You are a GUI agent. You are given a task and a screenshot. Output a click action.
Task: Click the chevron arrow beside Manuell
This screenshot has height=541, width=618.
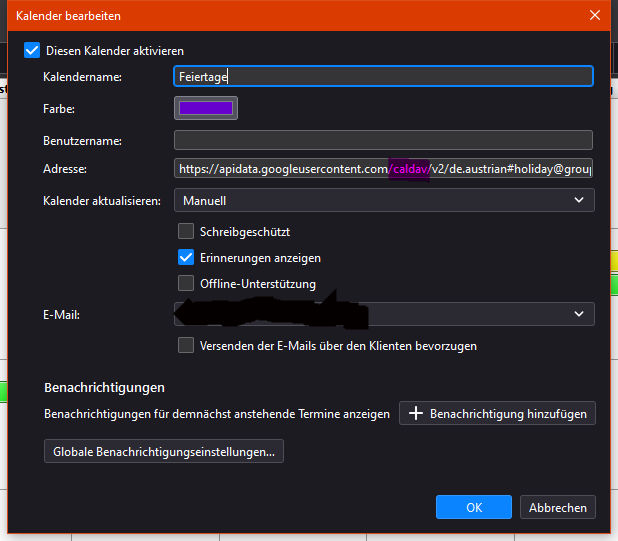point(579,201)
